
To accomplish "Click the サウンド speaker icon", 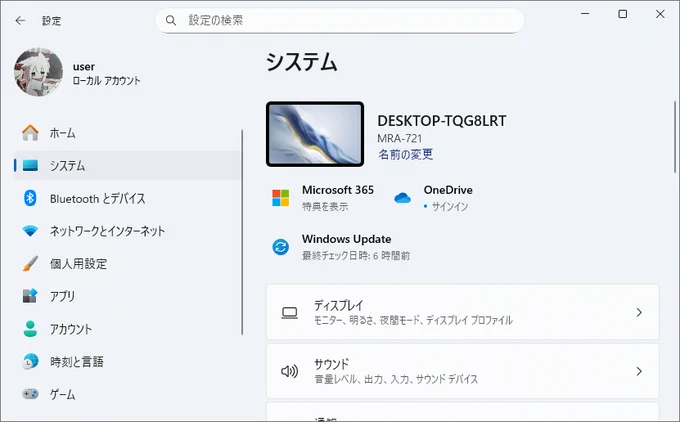I will [289, 371].
